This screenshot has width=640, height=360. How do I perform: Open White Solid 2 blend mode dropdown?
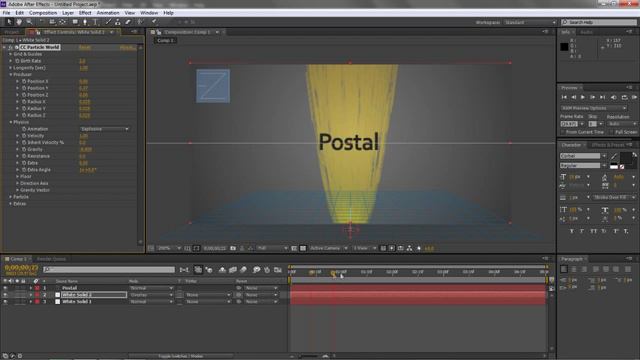151,295
